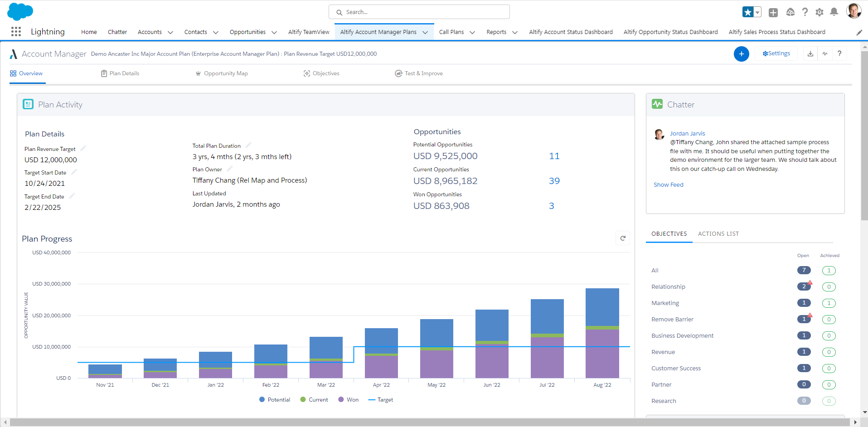Click the blue plus button to create new

742,53
